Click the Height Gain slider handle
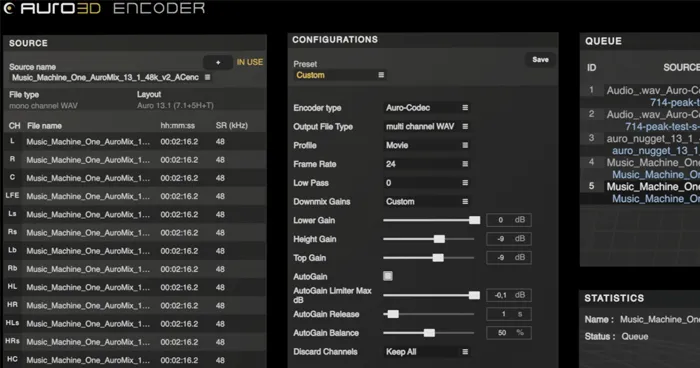700x368 pixels. click(x=439, y=239)
